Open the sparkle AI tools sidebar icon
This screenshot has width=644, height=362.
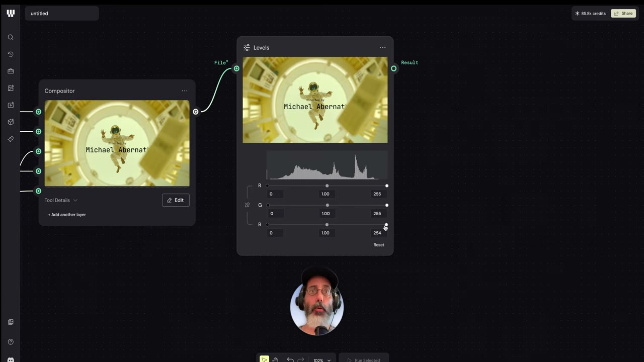click(11, 139)
